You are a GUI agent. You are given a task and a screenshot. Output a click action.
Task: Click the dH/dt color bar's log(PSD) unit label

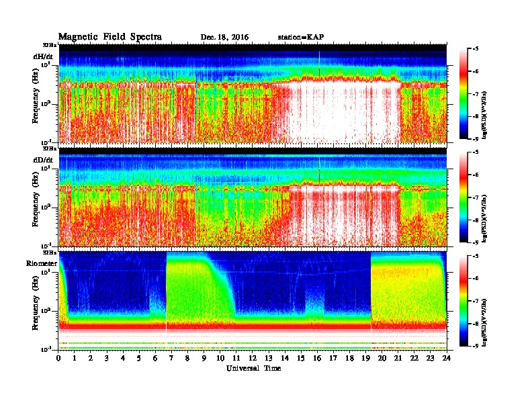click(484, 115)
